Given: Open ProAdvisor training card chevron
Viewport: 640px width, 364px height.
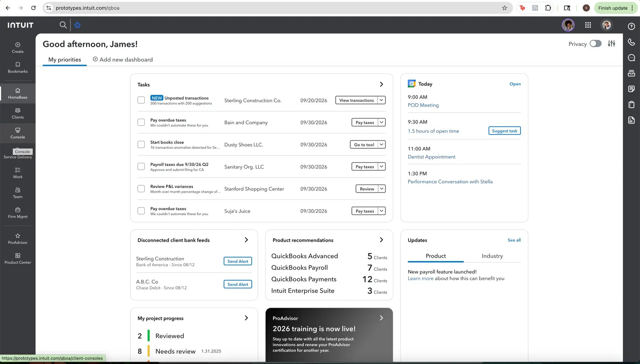Looking at the screenshot, I should click(382, 318).
